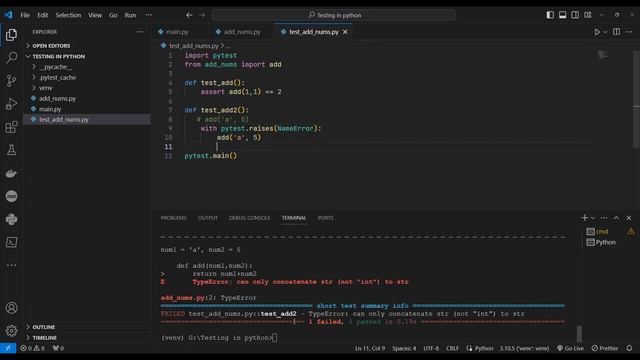Switch to the Problems panel tab

(173, 218)
